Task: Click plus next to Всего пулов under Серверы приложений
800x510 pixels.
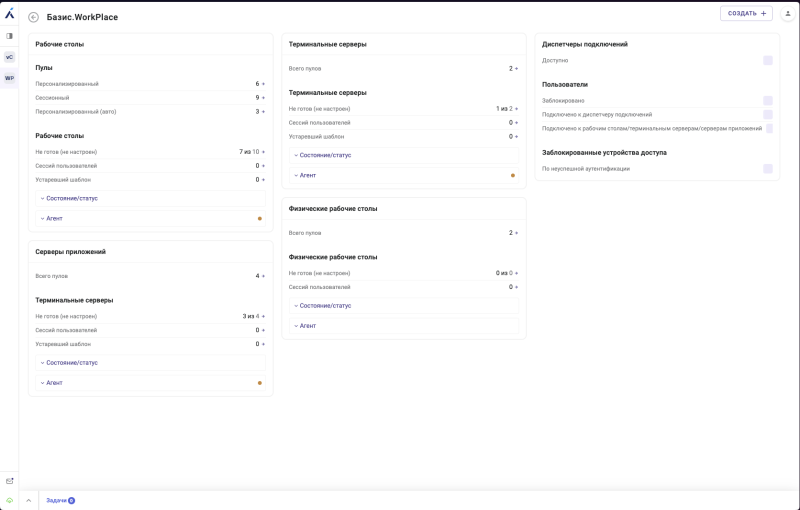Action: (264, 276)
